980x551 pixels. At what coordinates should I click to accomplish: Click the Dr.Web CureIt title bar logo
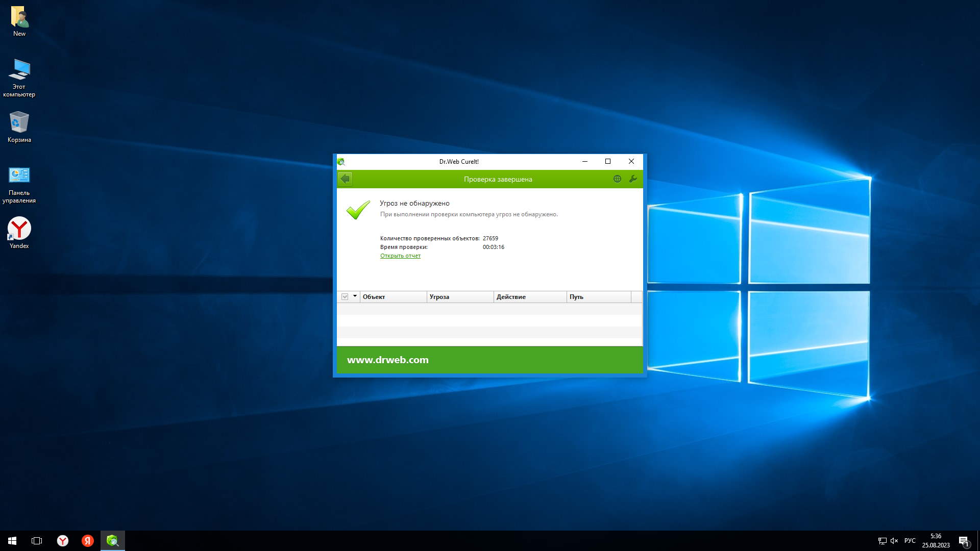pos(341,162)
